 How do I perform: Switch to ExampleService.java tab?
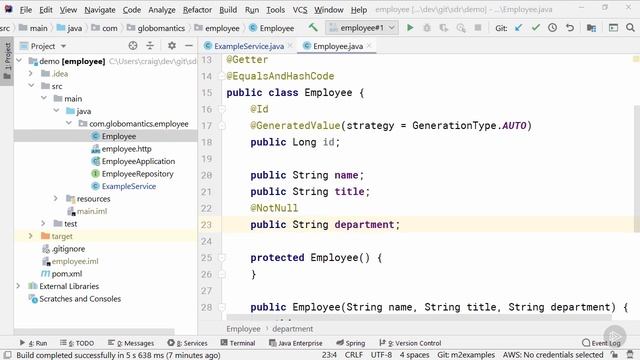point(249,46)
